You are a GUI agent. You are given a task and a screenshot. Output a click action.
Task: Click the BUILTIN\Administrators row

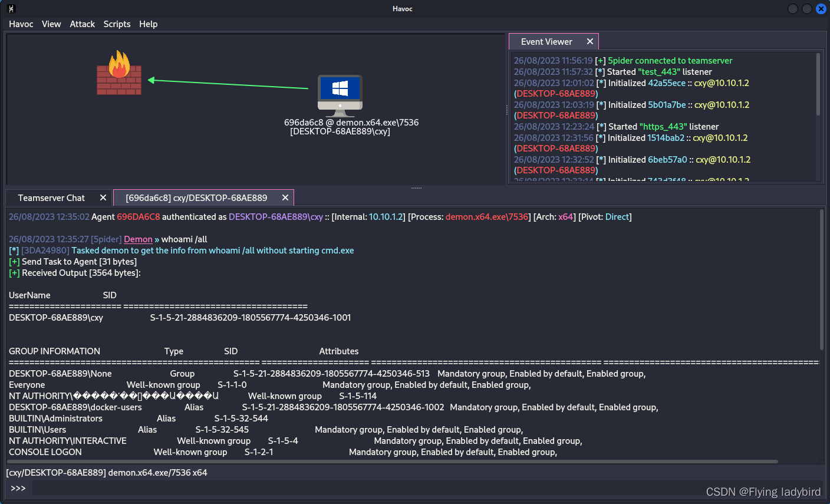tap(139, 419)
